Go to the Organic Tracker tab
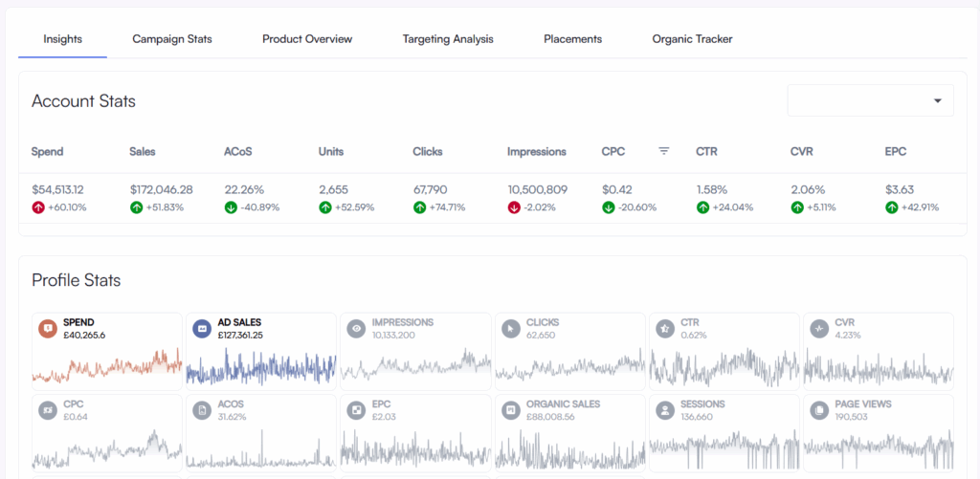 pos(692,39)
